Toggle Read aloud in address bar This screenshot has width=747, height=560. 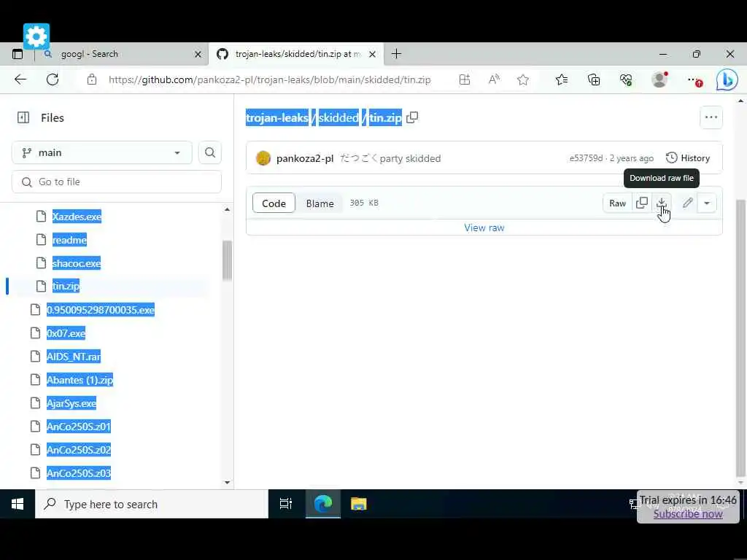coord(494,79)
